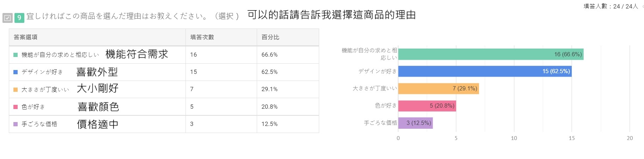
Task: Select the purple 3 (12.5%) chart bar
Action: (x=415, y=123)
